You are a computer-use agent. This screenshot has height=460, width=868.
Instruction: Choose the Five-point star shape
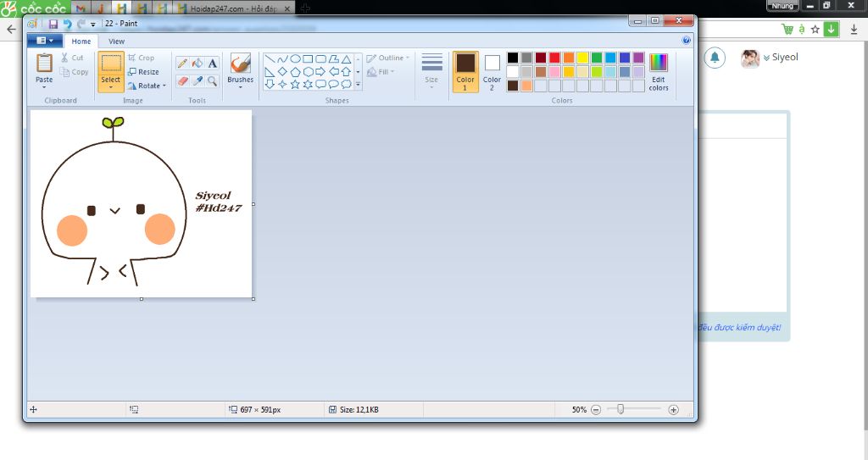(x=295, y=84)
